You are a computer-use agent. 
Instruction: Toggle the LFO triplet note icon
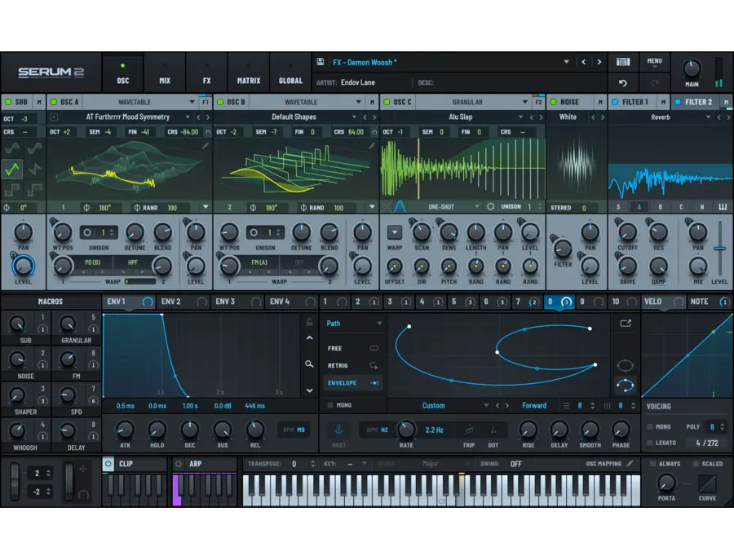(x=469, y=430)
